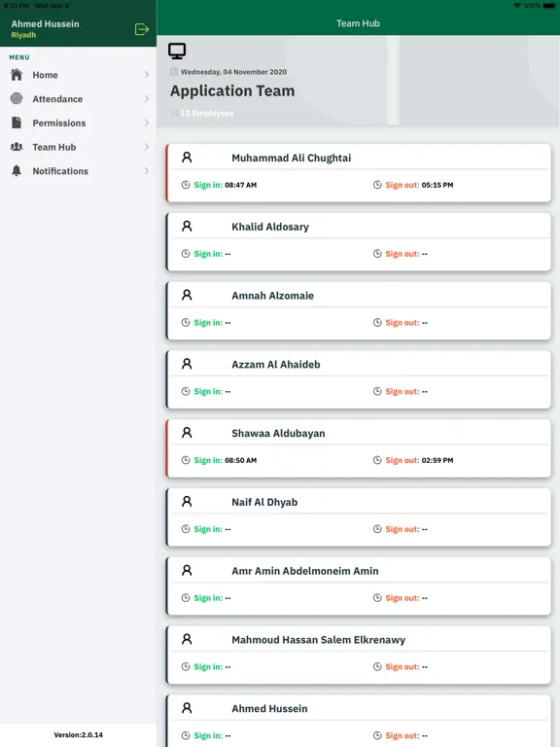Select employee name Naif Al Dhyab

(x=264, y=502)
